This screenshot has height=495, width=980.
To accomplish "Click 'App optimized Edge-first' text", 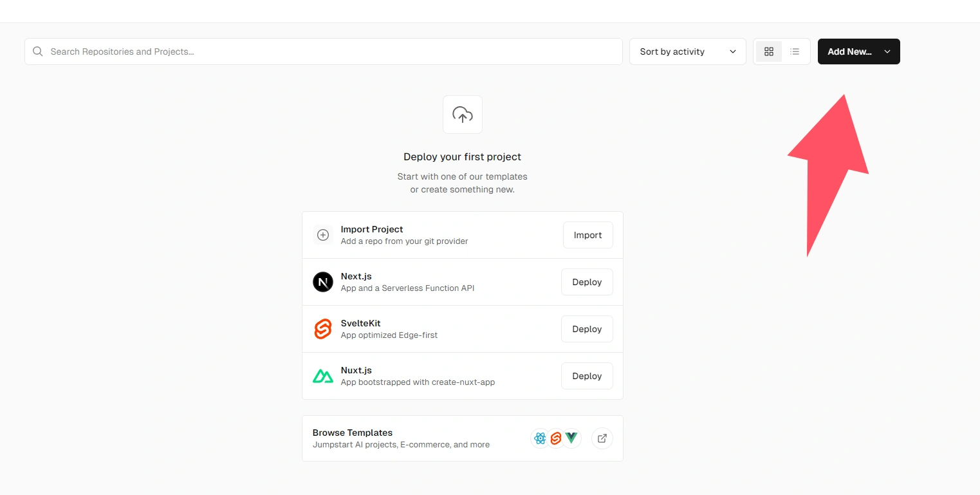I will pos(389,335).
